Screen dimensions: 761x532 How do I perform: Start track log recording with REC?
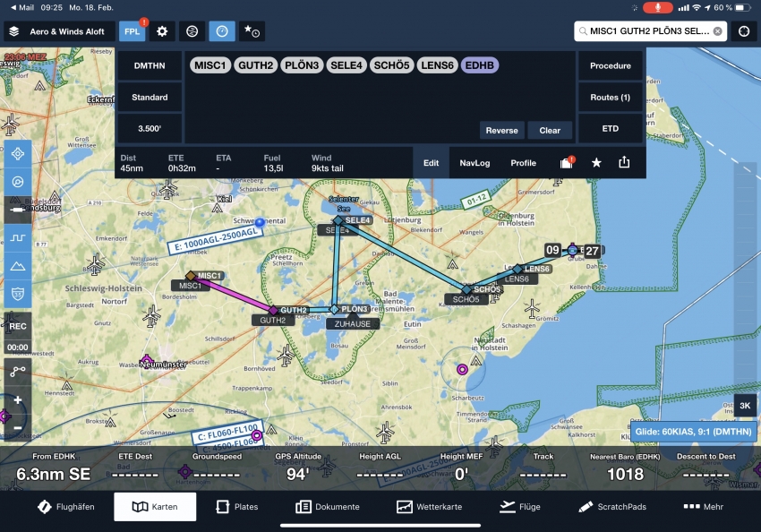tap(18, 326)
